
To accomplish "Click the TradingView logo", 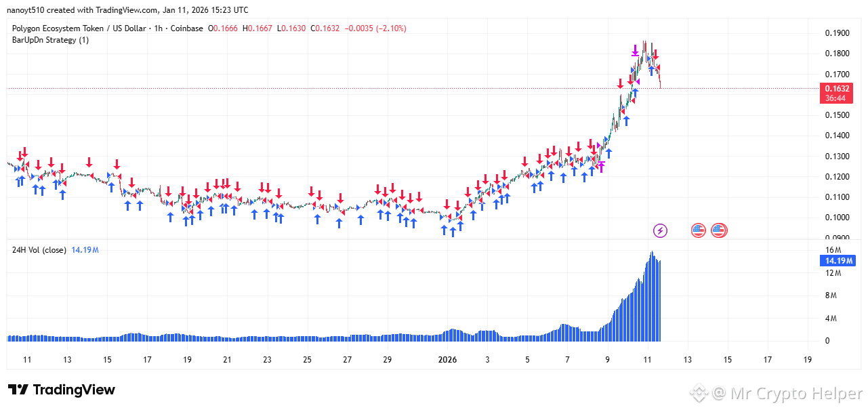I will click(x=62, y=390).
